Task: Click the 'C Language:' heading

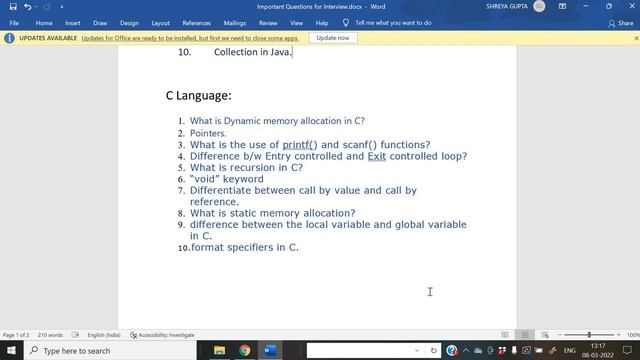Action: point(198,96)
